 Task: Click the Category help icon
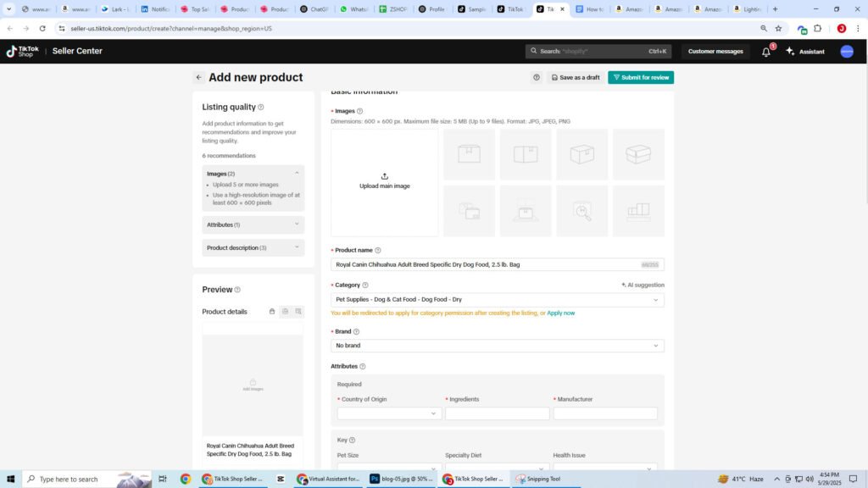click(x=365, y=286)
